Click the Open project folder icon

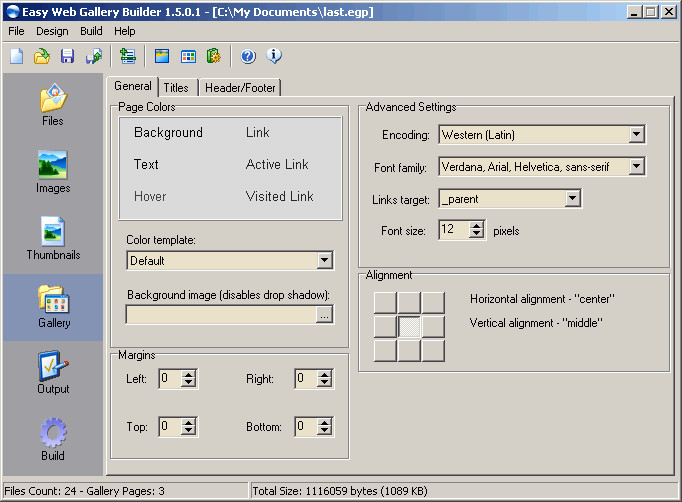(x=42, y=56)
